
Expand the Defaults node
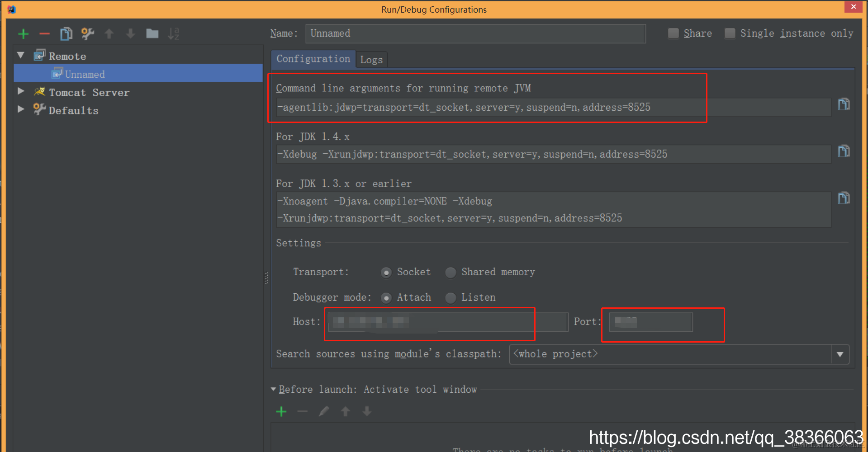pyautogui.click(x=21, y=109)
